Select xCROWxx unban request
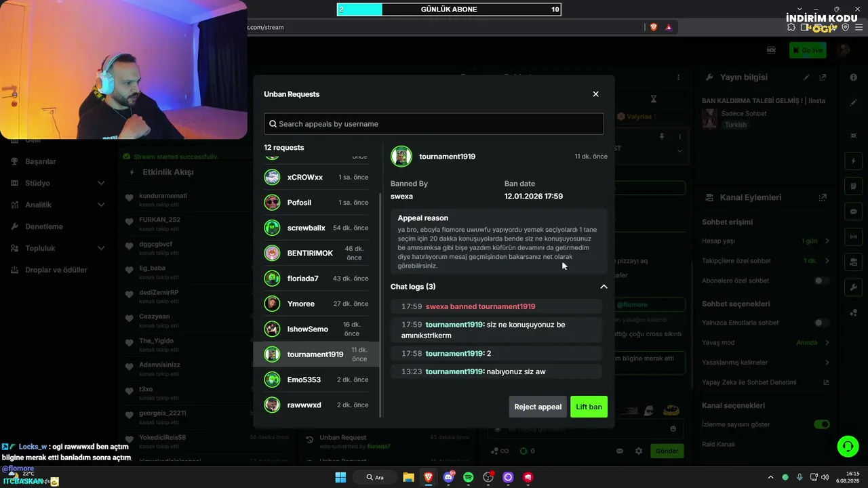The image size is (868, 488). 316,177
